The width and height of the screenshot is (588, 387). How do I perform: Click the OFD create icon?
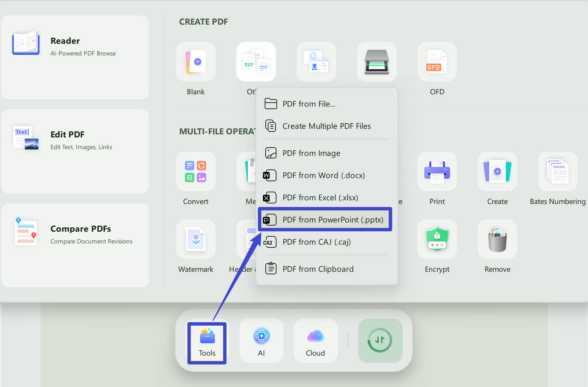tap(437, 62)
